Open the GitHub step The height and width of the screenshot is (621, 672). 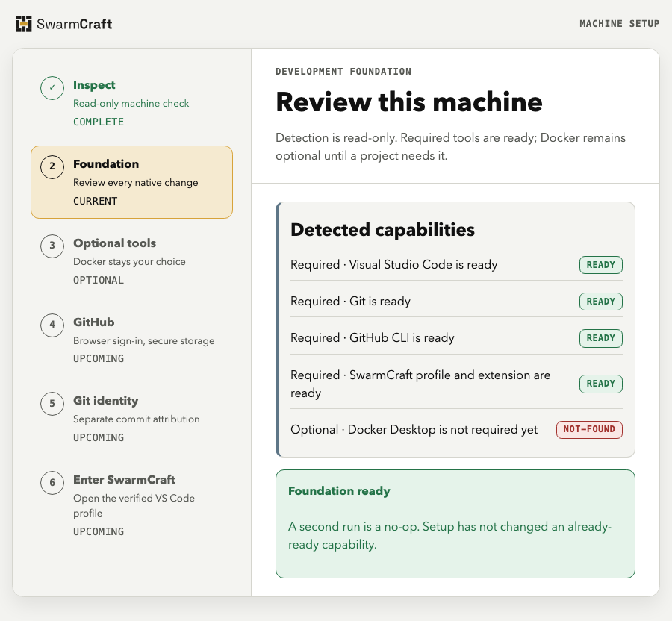tap(131, 340)
